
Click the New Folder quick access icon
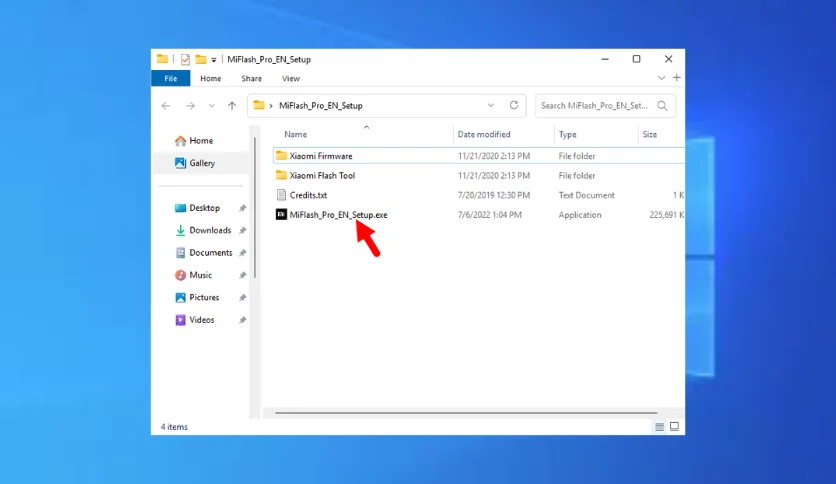click(x=201, y=59)
